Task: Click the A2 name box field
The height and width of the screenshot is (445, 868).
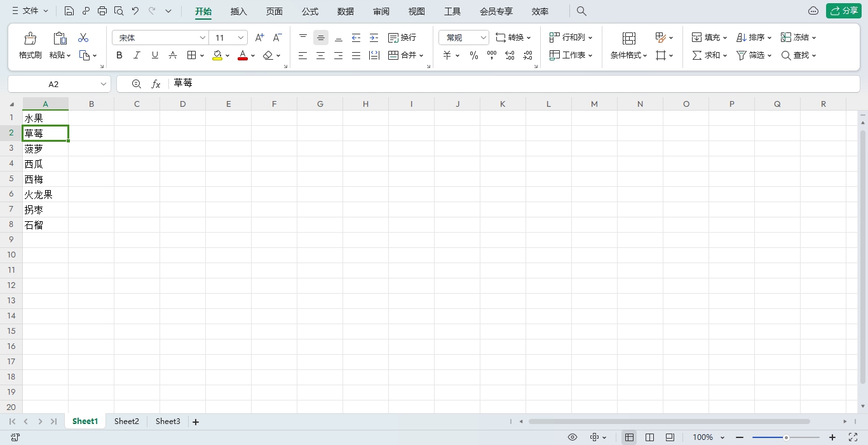Action: [59, 84]
